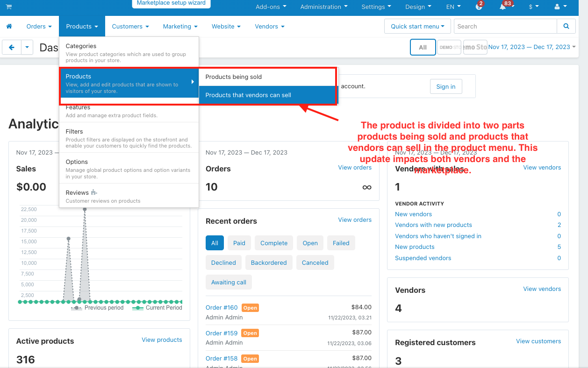Viewport: 588px width, 368px height.
Task: Select Products being sold submenu item
Action: [267, 77]
